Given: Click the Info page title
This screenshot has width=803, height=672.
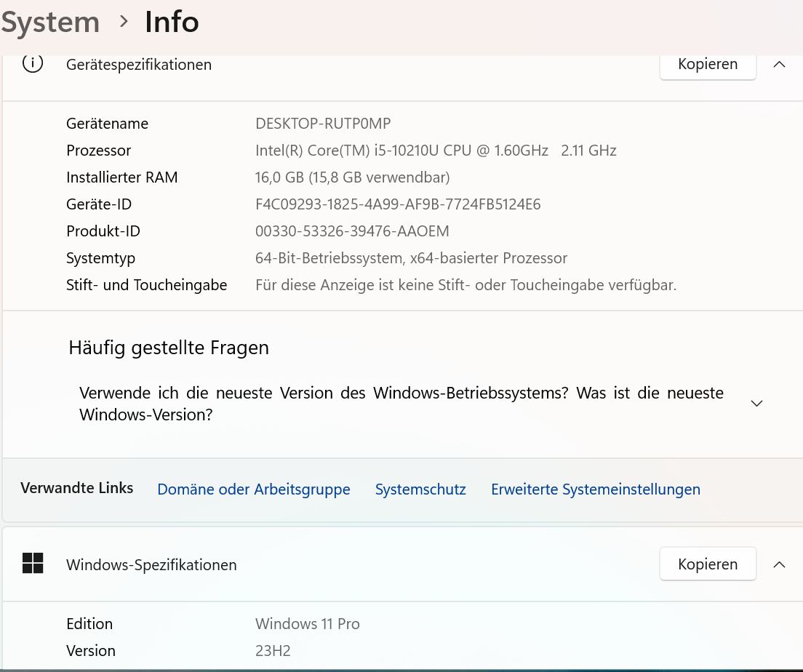Looking at the screenshot, I should (172, 22).
